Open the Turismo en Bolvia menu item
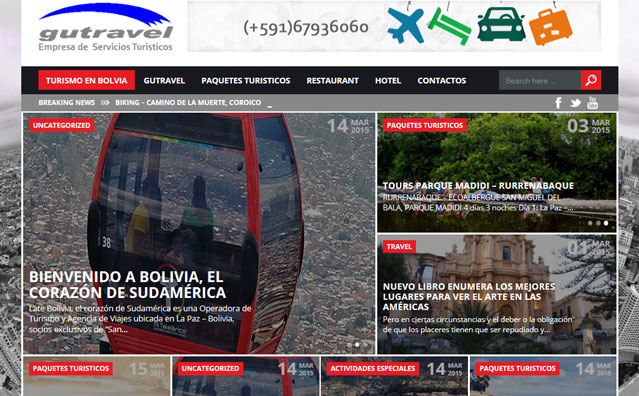The width and height of the screenshot is (639, 396). click(x=86, y=80)
